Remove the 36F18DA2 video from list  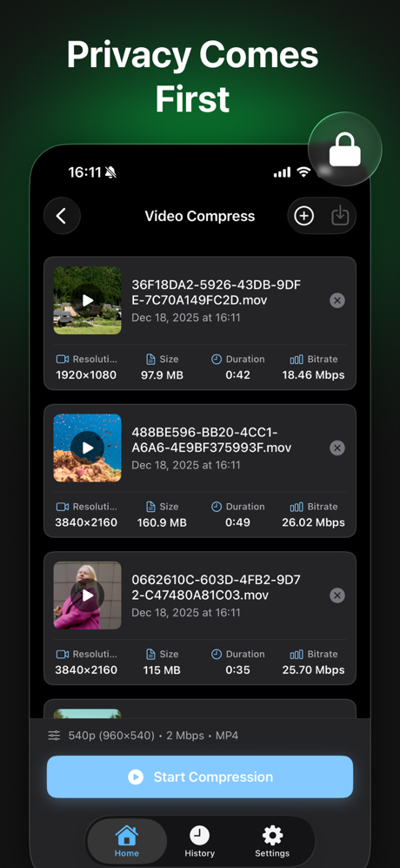click(x=337, y=300)
